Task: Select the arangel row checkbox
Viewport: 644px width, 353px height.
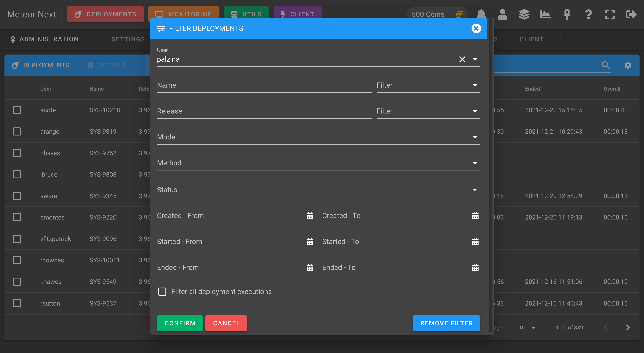Action: 17,131
